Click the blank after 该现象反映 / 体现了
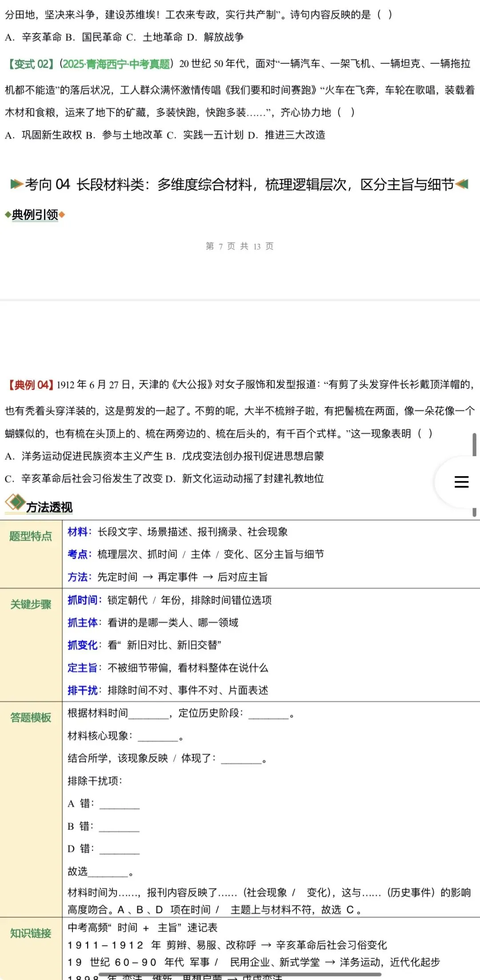The height and width of the screenshot is (980, 480). pos(241,759)
